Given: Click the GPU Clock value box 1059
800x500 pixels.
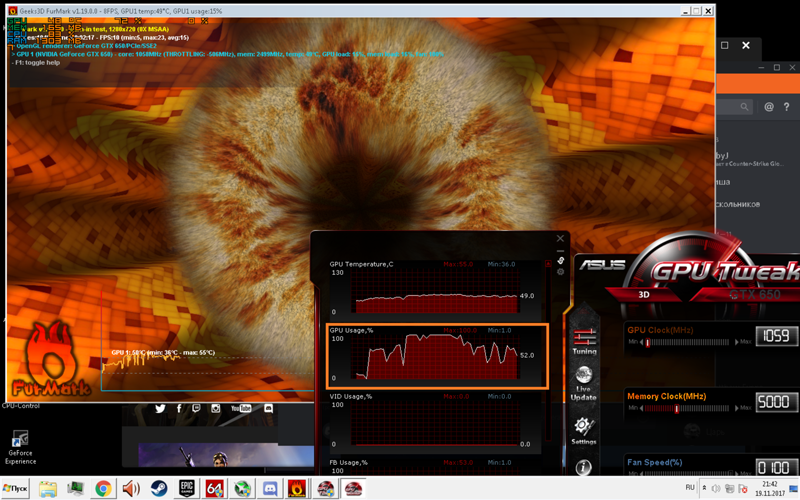Looking at the screenshot, I should (776, 336).
